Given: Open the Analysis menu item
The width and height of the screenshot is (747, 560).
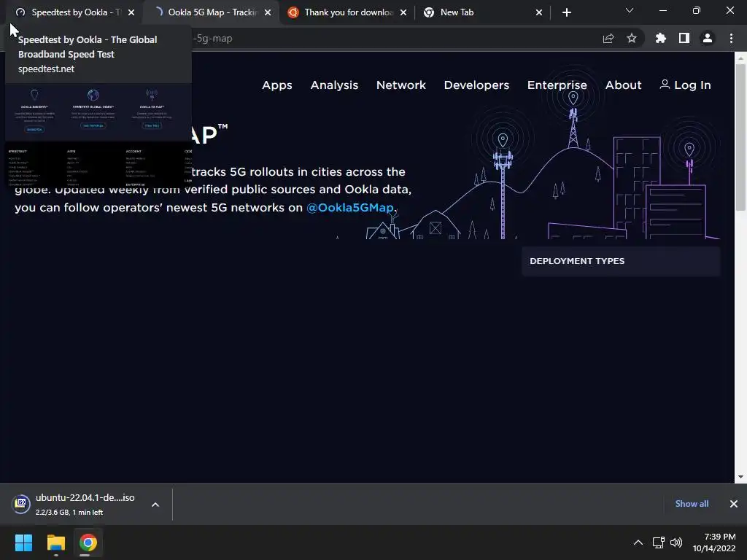Looking at the screenshot, I should click(334, 85).
